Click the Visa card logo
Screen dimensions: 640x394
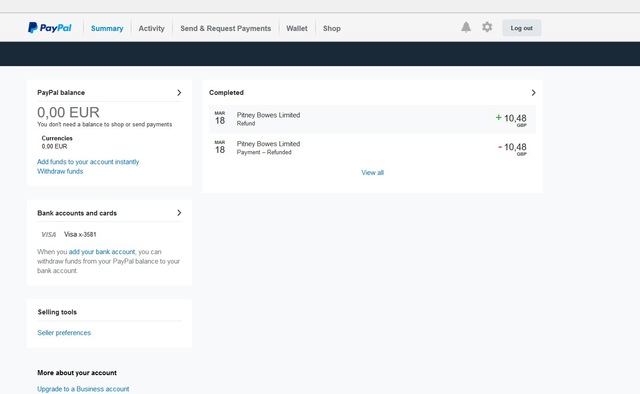coord(49,234)
